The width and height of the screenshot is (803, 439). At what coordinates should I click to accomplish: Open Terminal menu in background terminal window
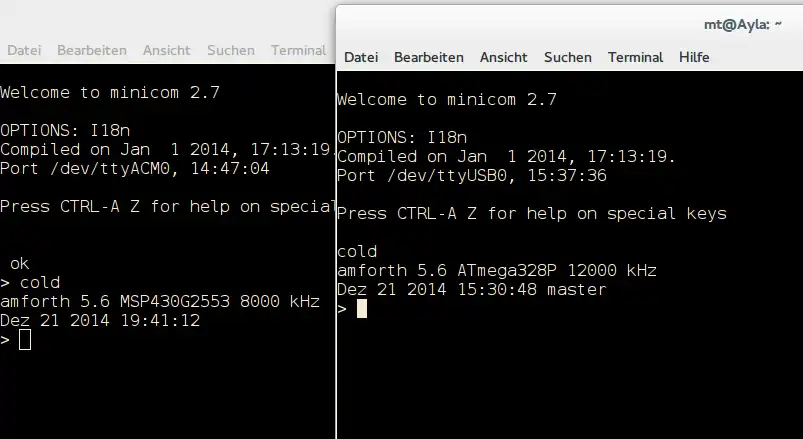coord(298,50)
